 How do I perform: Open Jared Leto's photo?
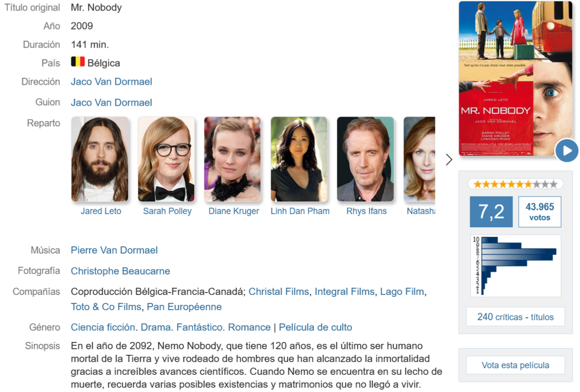[100, 159]
